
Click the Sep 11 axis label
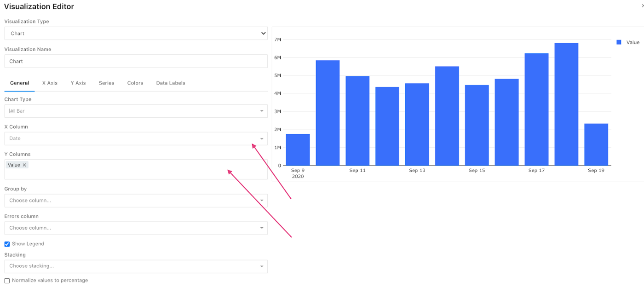357,171
